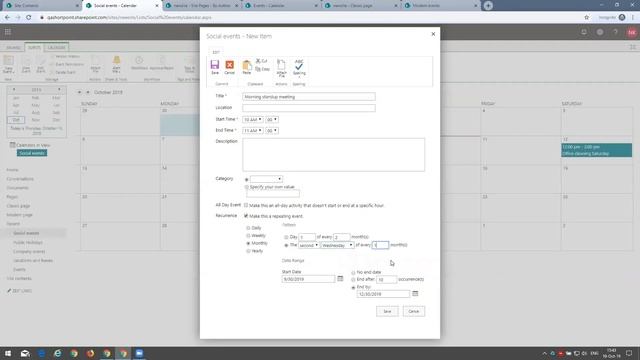Image resolution: width=640 pixels, height=360 pixels.
Task: Uncheck Make this a repeating event
Action: point(246,216)
